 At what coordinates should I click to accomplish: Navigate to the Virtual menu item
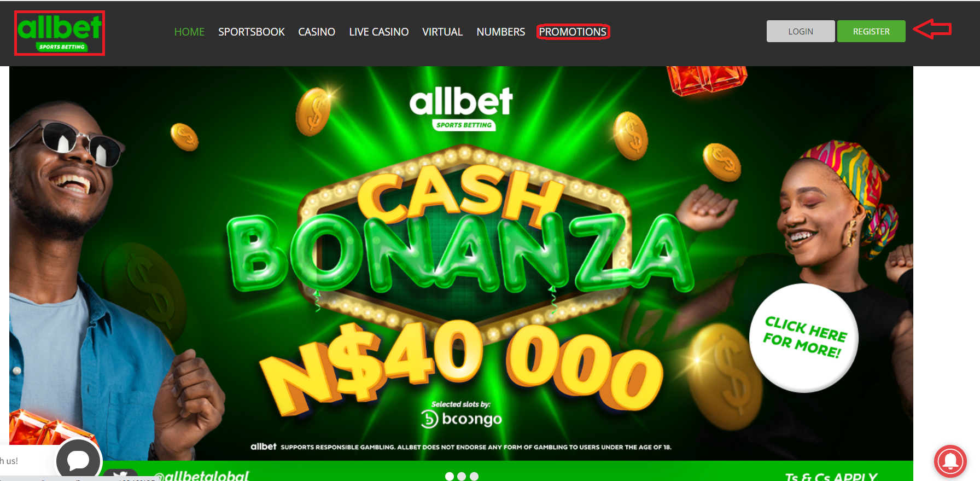click(x=442, y=32)
